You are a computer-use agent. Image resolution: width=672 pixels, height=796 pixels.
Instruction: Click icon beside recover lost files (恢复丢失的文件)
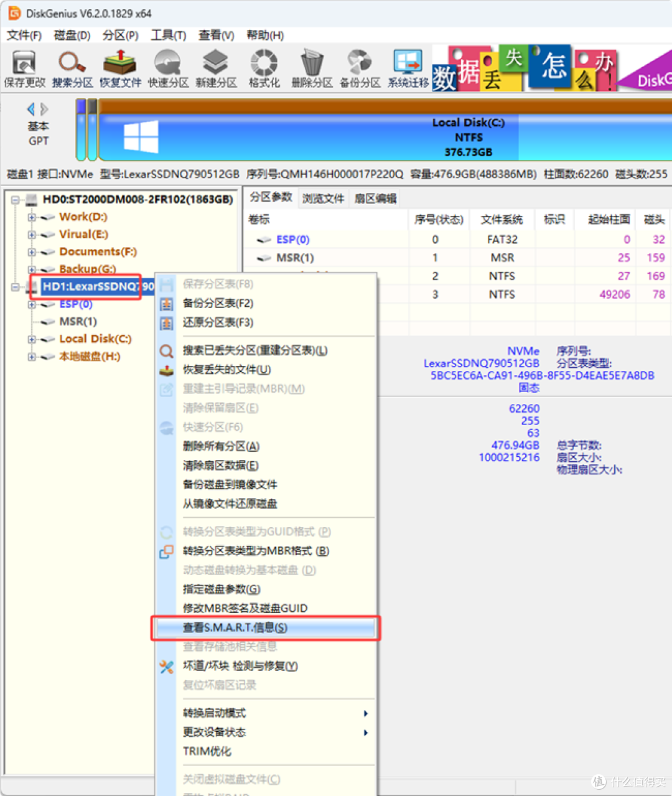coord(167,370)
